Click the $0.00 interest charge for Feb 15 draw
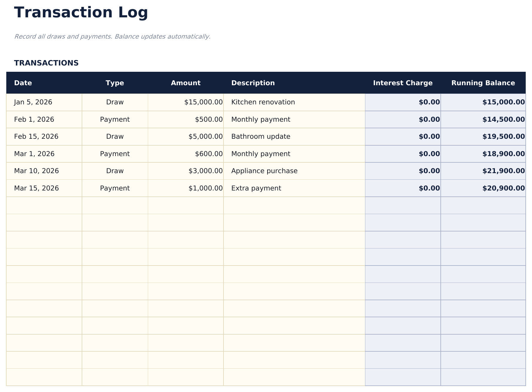The image size is (532, 392). tap(428, 136)
